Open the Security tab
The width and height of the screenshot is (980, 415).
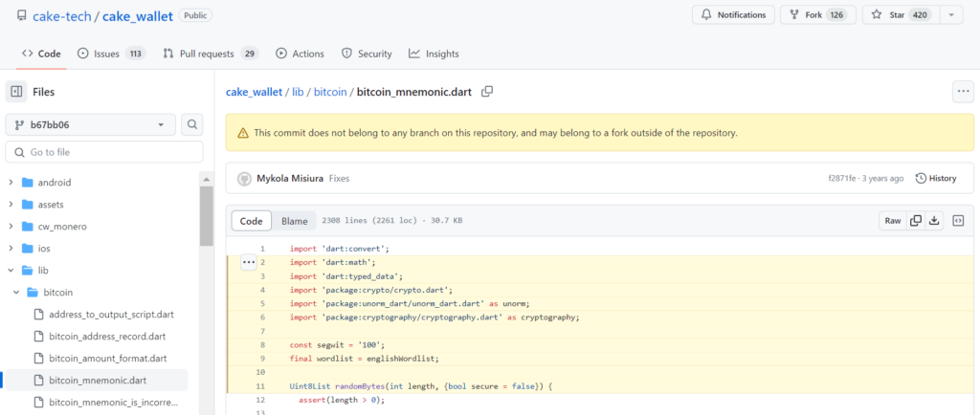tap(367, 54)
